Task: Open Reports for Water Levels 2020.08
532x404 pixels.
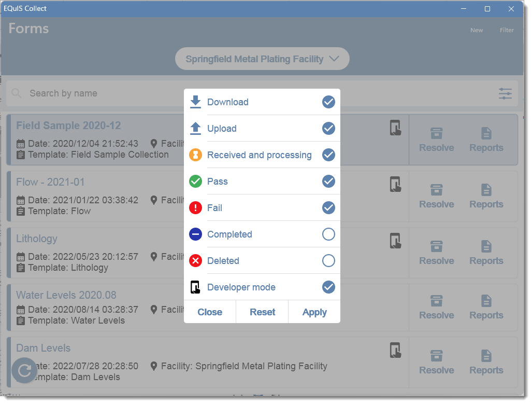Action: pyautogui.click(x=486, y=308)
